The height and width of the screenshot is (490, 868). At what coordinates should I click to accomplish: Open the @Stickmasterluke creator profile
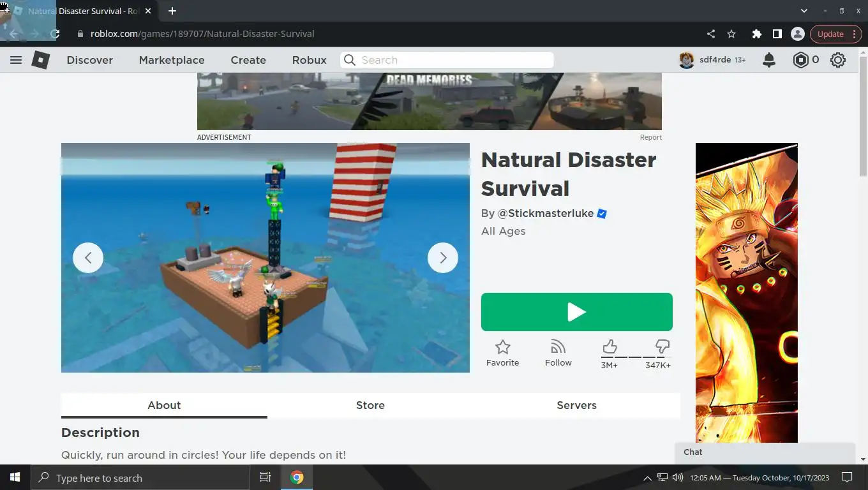546,214
